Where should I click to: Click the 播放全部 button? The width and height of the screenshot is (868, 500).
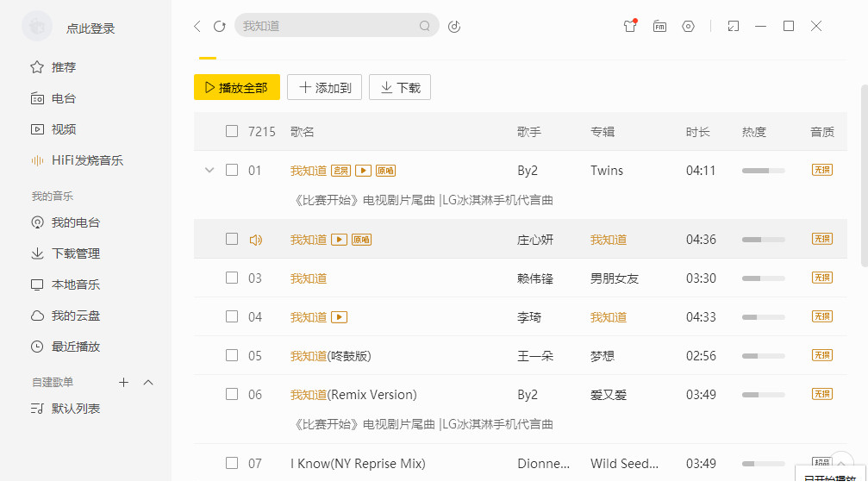pos(237,87)
